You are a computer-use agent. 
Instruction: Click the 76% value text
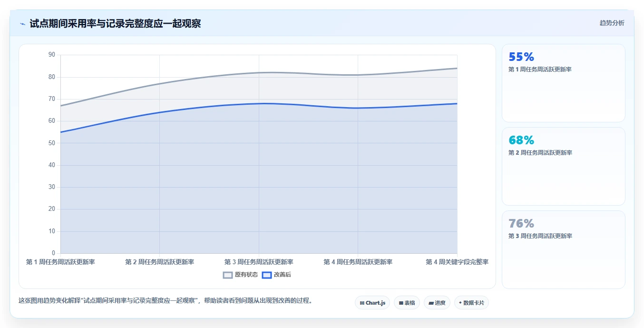(x=521, y=224)
